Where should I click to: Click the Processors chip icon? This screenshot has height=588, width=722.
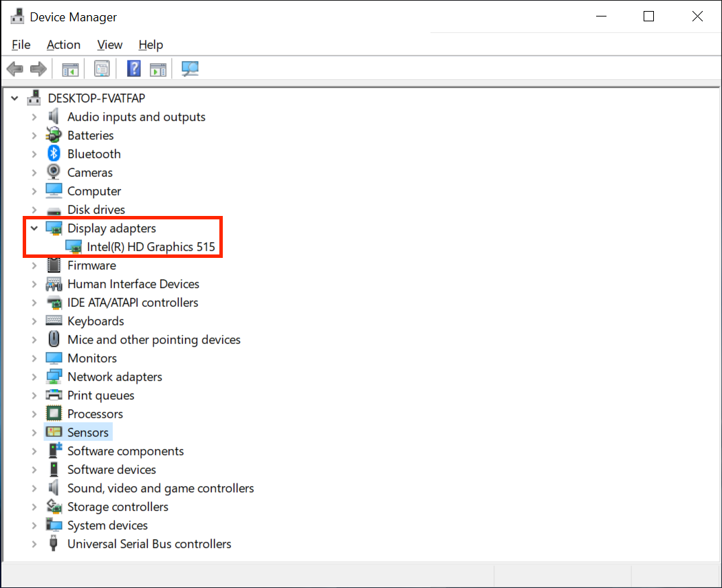[54, 414]
